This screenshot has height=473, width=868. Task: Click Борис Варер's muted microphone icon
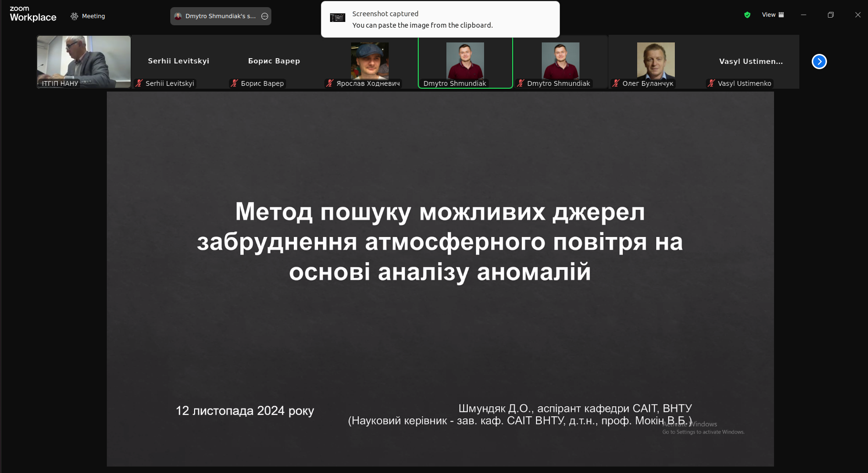coord(235,83)
